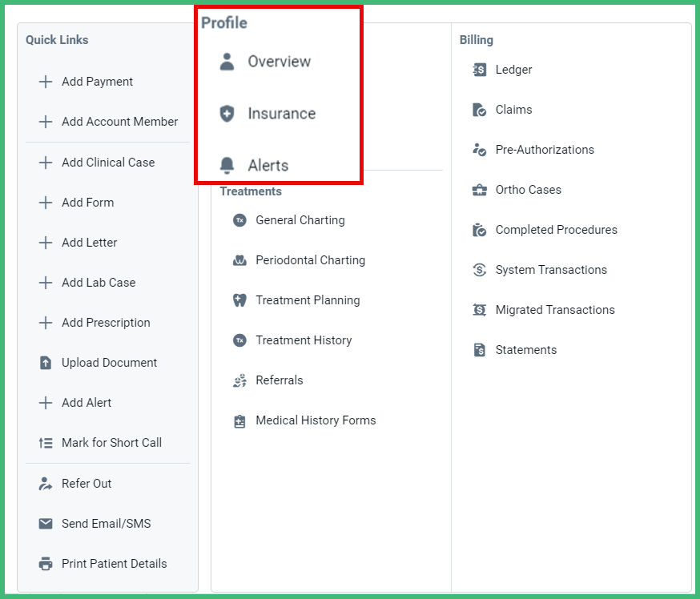Open the Treatment History icon
The image size is (700, 599).
(239, 340)
